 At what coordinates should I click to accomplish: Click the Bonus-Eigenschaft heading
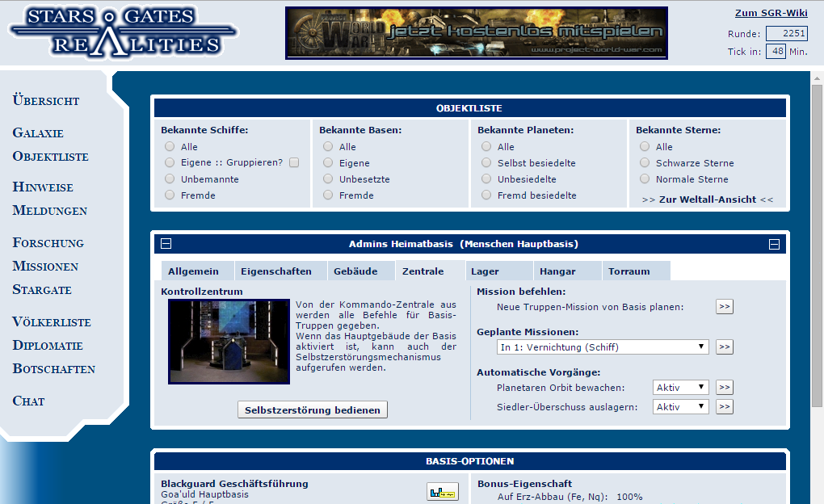point(524,484)
